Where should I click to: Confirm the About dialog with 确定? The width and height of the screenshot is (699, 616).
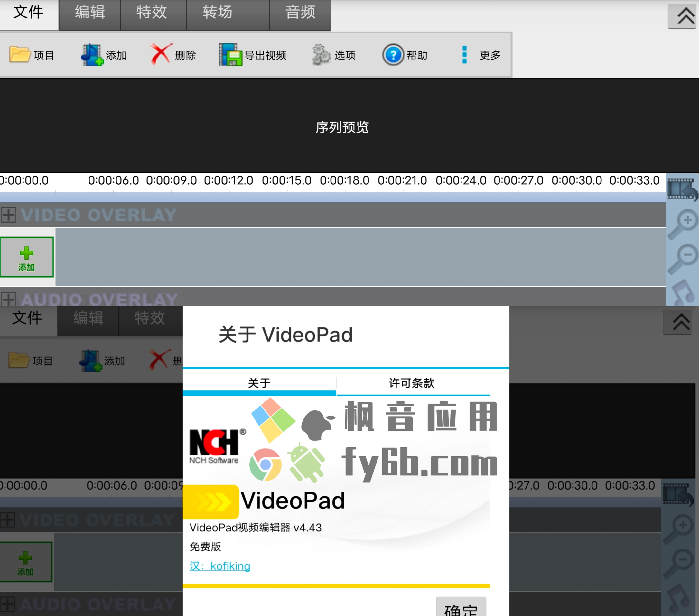point(461,607)
